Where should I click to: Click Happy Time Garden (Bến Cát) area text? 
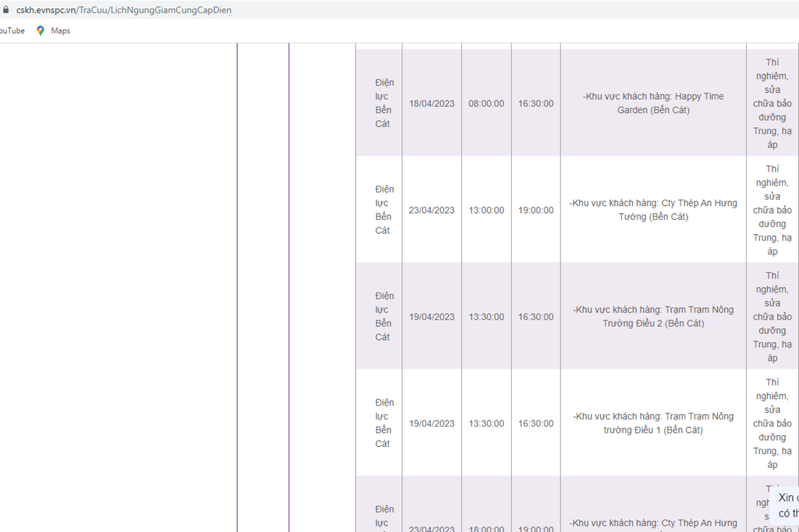(653, 103)
